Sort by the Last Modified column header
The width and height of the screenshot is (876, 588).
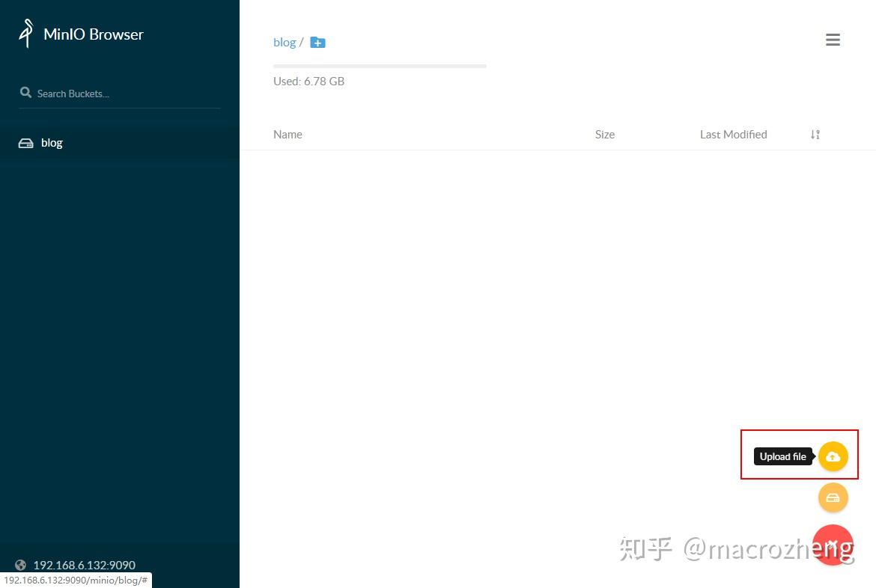733,134
